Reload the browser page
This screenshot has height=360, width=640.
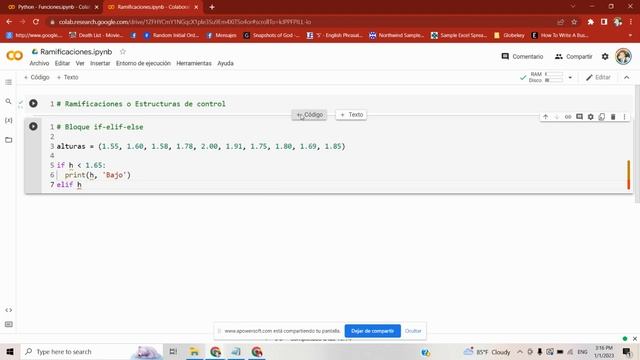point(36,22)
